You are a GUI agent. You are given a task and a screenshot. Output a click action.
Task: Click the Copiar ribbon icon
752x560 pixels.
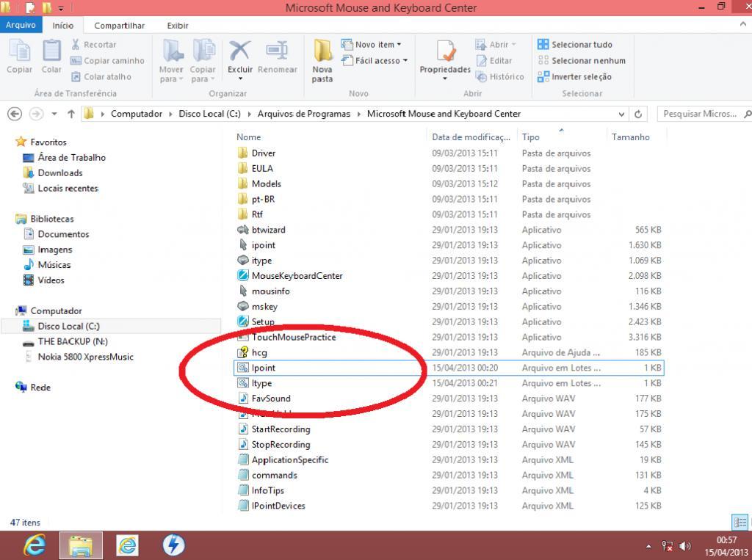[x=19, y=57]
